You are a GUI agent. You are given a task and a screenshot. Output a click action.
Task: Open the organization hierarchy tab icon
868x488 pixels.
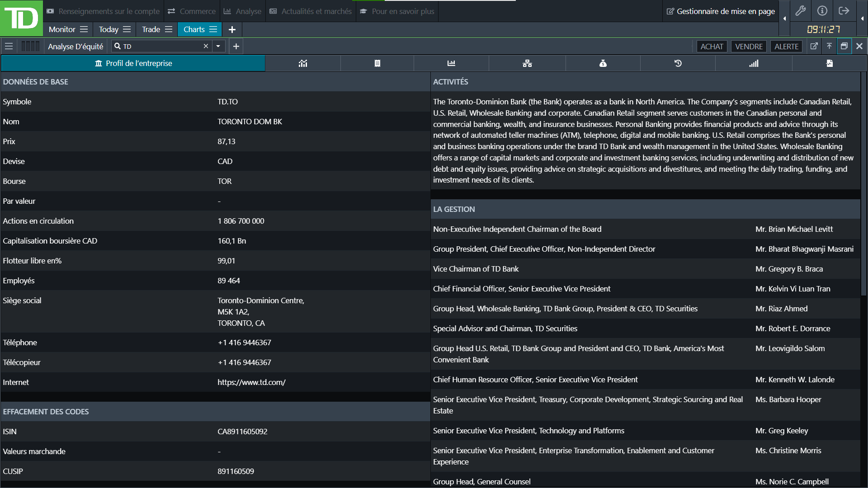(x=527, y=63)
